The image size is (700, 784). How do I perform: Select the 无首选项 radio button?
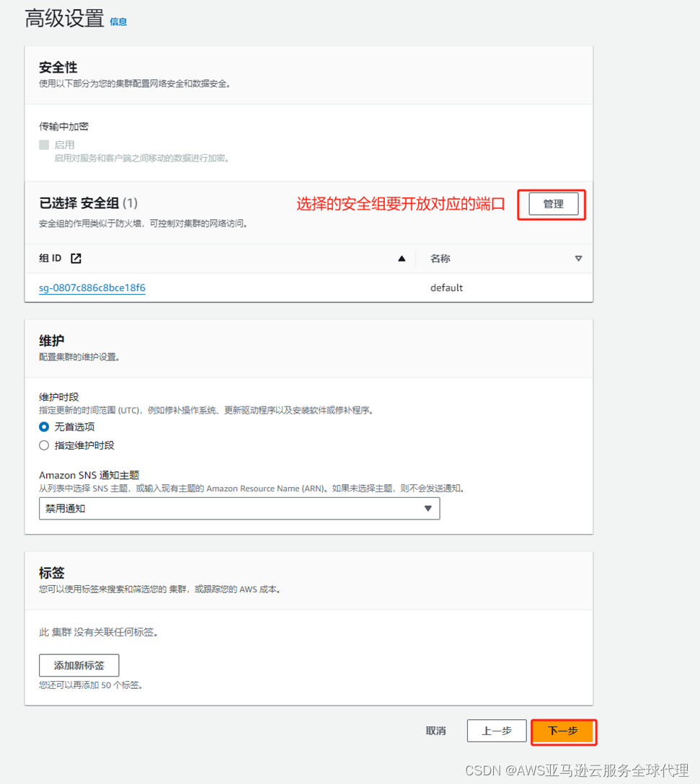(43, 426)
